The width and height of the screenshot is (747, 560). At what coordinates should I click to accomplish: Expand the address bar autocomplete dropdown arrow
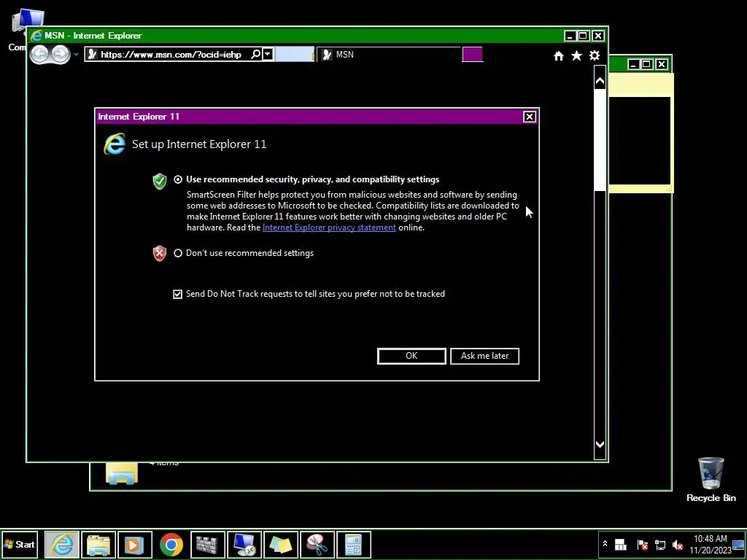pyautogui.click(x=268, y=54)
